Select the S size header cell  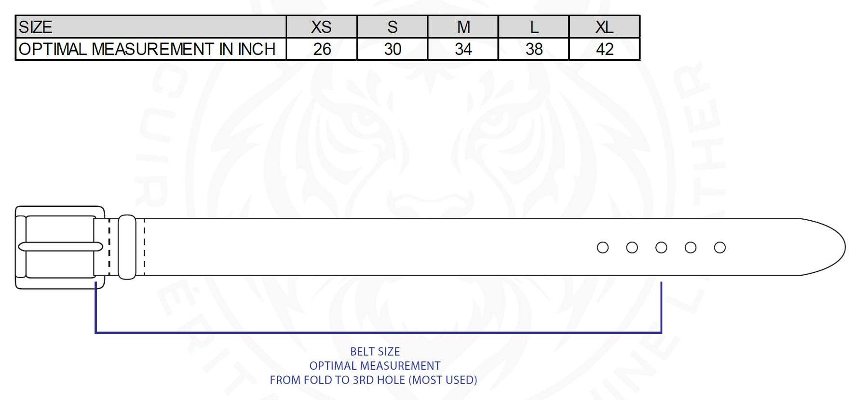click(x=393, y=27)
